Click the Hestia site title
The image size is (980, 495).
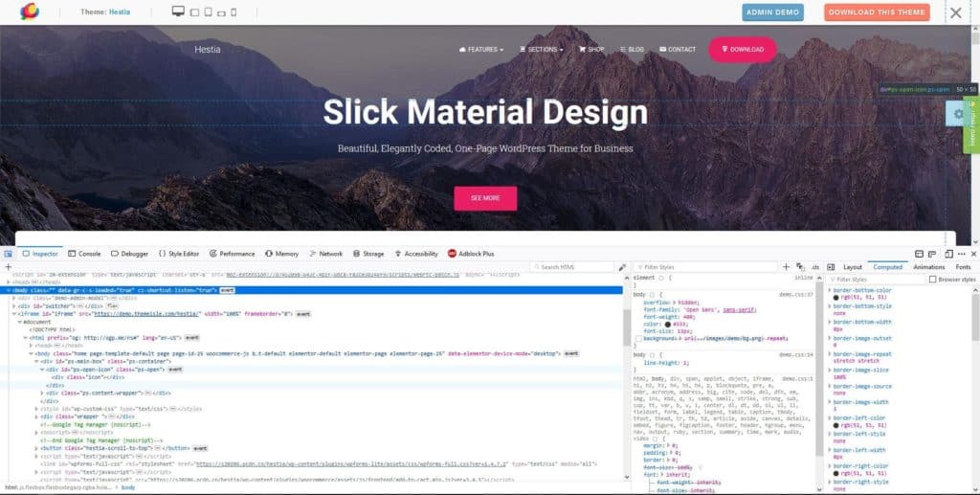click(207, 50)
